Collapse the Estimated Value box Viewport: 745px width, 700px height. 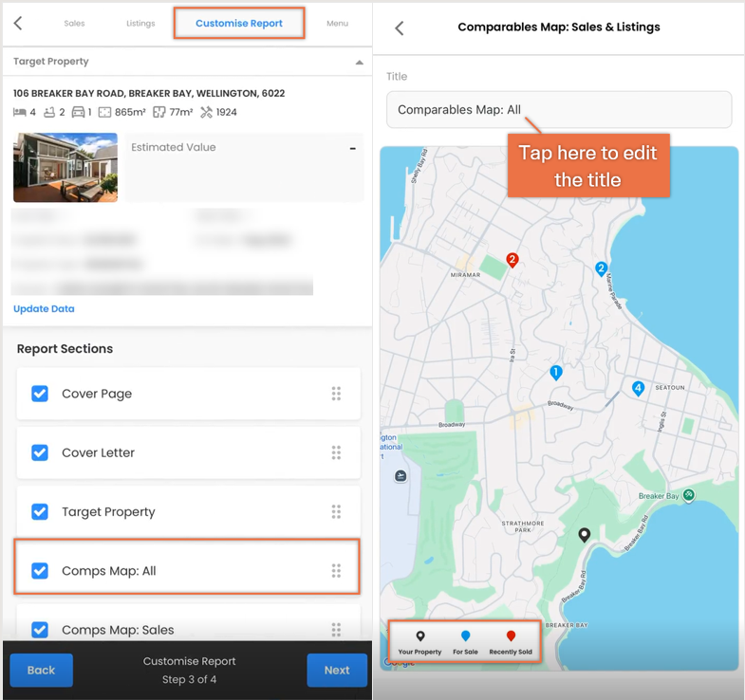(352, 149)
